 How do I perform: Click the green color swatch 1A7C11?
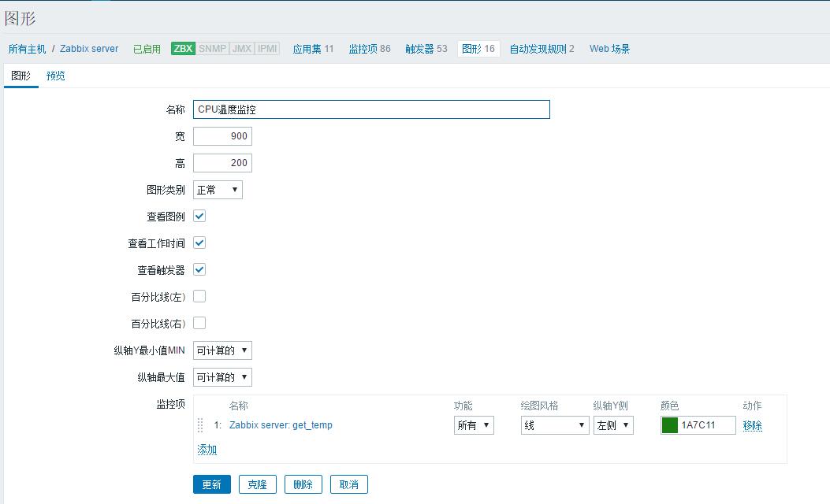click(670, 425)
